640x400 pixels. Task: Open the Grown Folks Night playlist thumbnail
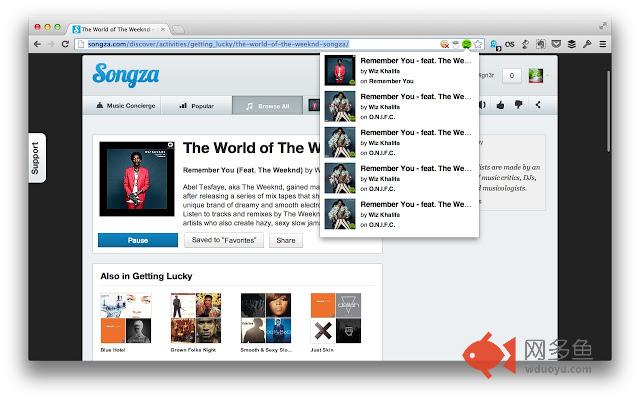point(196,318)
